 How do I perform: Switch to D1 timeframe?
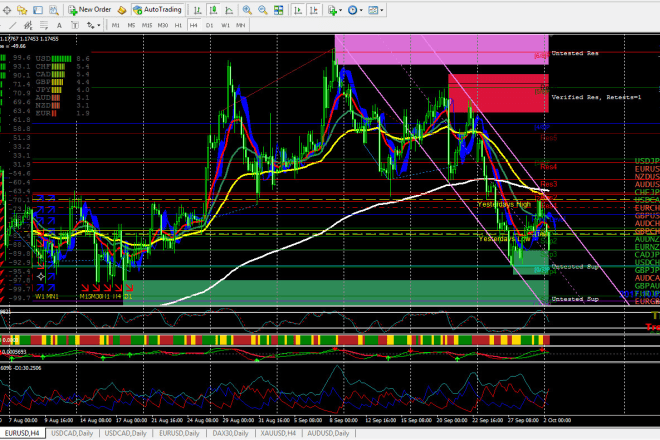[x=210, y=26]
